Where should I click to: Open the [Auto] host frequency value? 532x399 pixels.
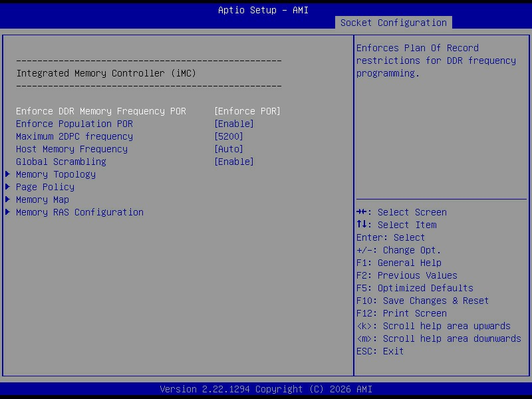coord(229,149)
